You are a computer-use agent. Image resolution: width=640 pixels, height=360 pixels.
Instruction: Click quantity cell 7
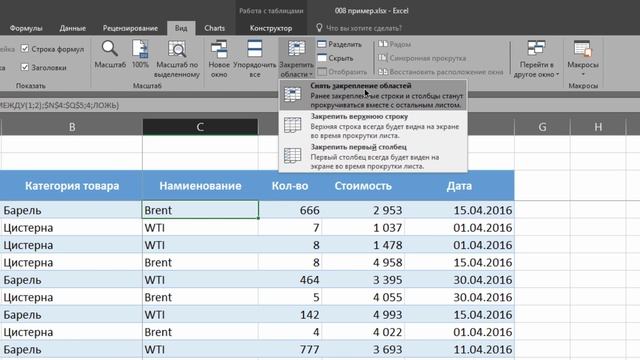coord(290,227)
